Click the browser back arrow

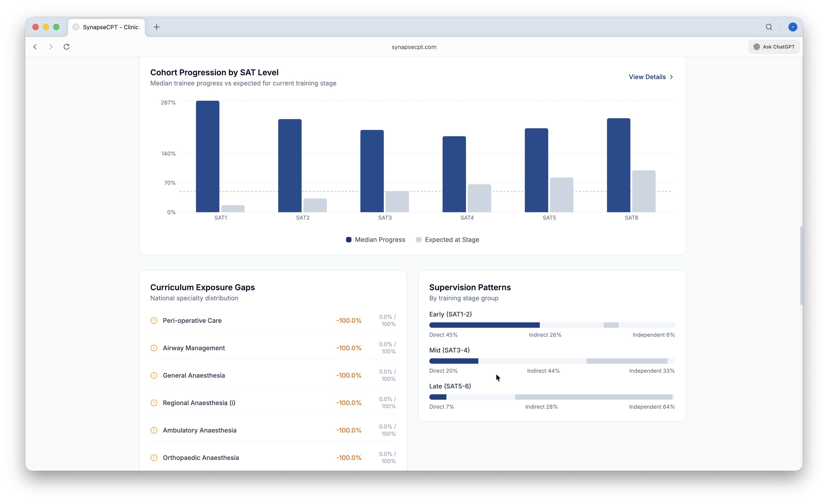[35, 47]
